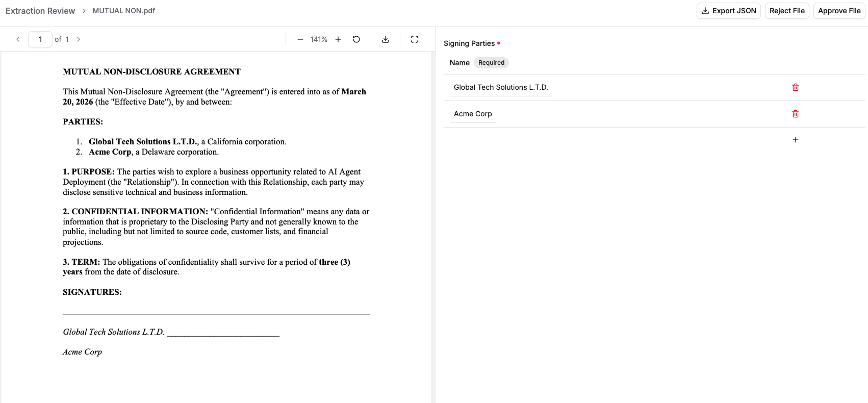Navigate back to Extraction Review breadcrumb
The image size is (868, 403).
40,11
